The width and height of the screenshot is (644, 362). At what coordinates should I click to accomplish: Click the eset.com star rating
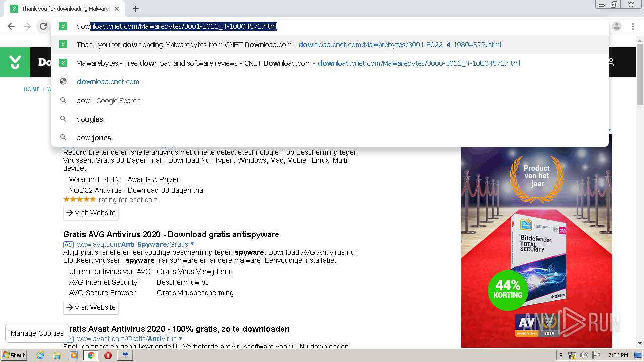79,199
